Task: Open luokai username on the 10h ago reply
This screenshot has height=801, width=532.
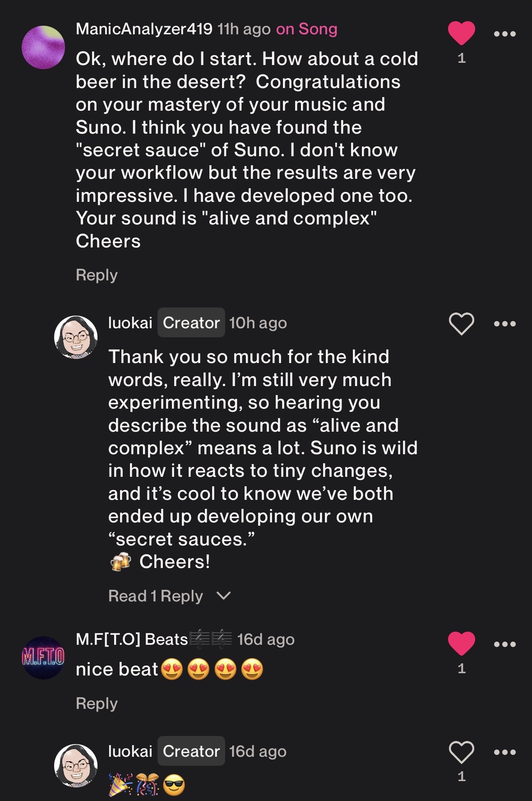Action: (x=130, y=323)
